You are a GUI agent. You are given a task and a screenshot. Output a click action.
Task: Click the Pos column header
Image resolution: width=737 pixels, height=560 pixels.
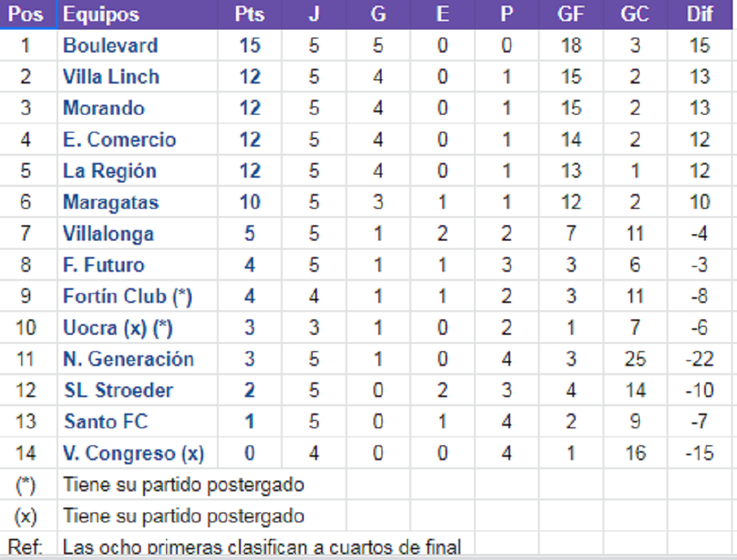coord(25,15)
